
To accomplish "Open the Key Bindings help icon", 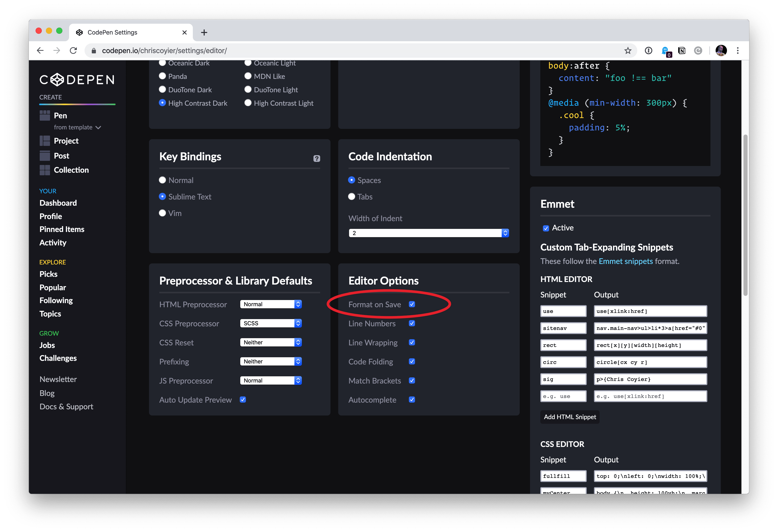I will point(317,158).
